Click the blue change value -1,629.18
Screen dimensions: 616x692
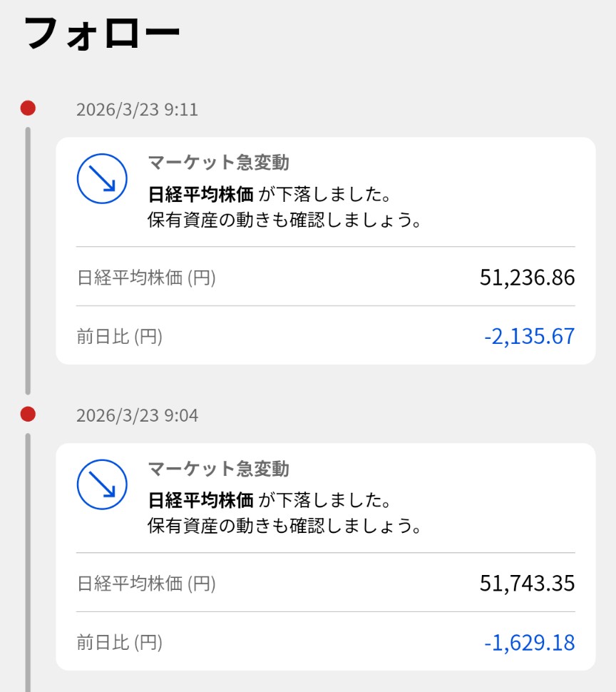pyautogui.click(x=529, y=642)
